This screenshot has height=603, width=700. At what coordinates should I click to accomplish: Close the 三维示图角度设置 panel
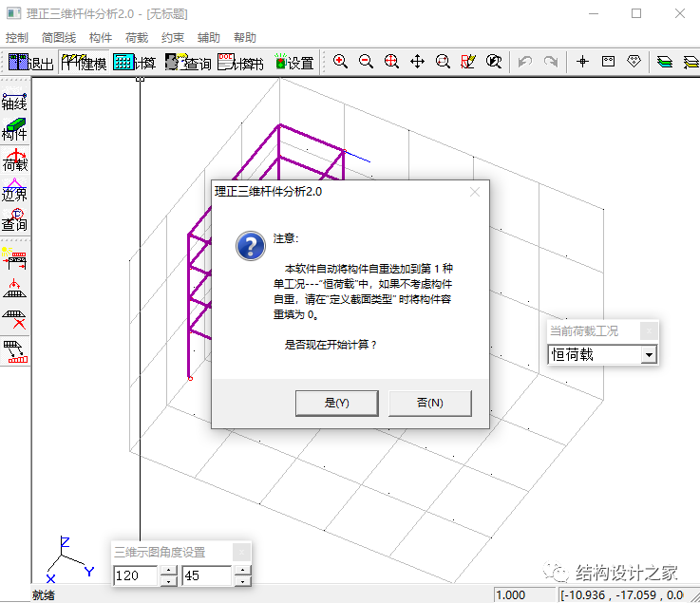[241, 552]
